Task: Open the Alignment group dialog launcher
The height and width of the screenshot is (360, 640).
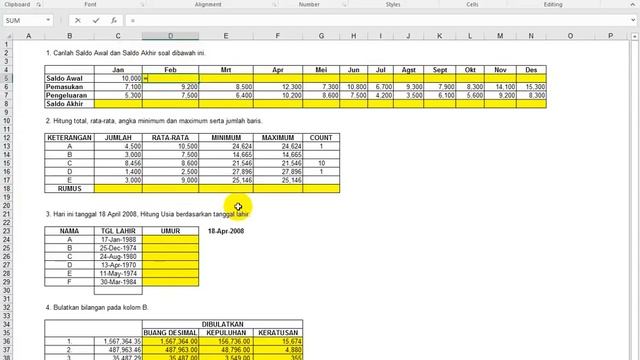Action: pyautogui.click(x=275, y=4)
